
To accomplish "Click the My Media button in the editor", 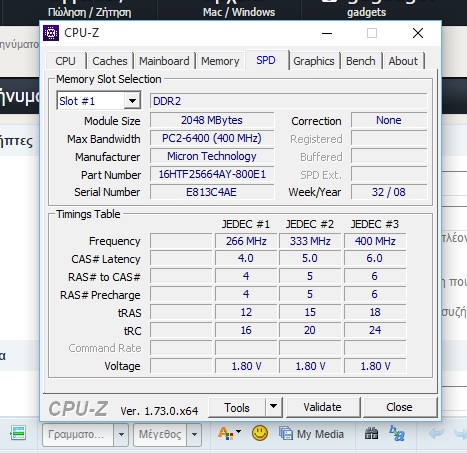I will pos(311,434).
